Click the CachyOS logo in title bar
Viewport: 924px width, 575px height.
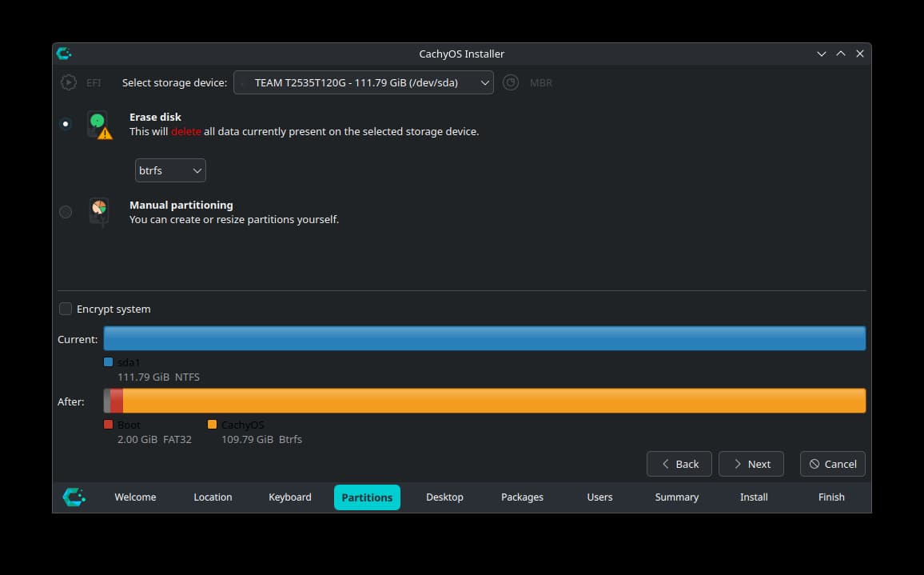pos(64,54)
